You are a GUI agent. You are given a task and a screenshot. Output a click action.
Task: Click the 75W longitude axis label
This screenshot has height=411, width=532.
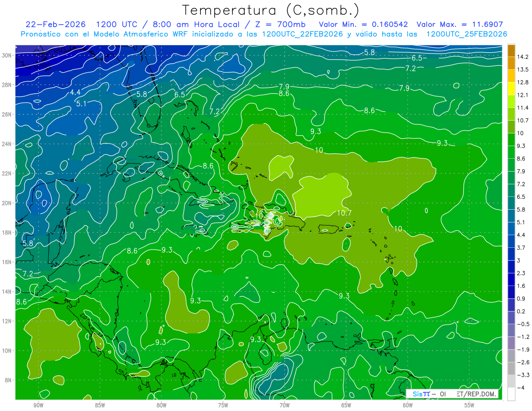pos(223,405)
